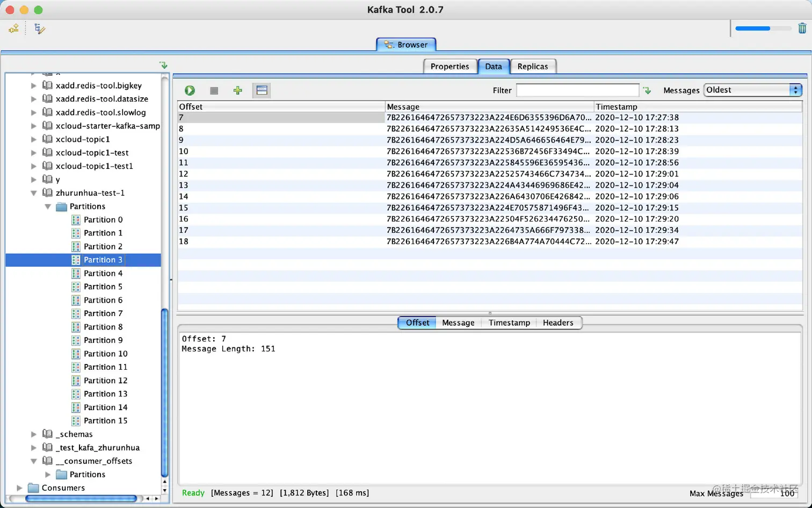The width and height of the screenshot is (812, 508).
Task: Open the Messages Oldest dropdown
Action: (x=753, y=90)
